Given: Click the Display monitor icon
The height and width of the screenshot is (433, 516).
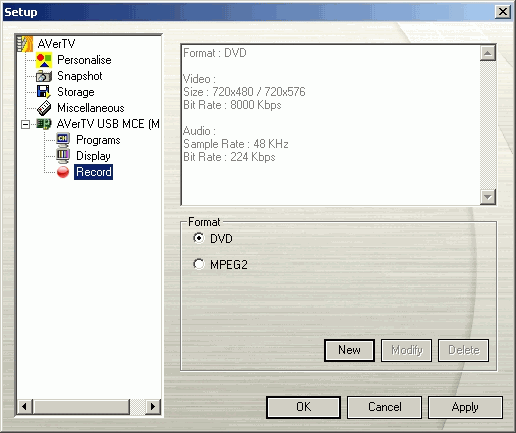Looking at the screenshot, I should [x=63, y=156].
